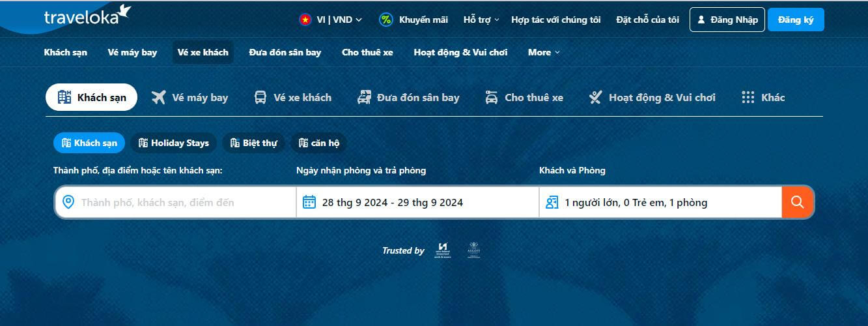Click the grid dots icon of Khác tab
Screen dimensions: 868x326
pyautogui.click(x=748, y=97)
